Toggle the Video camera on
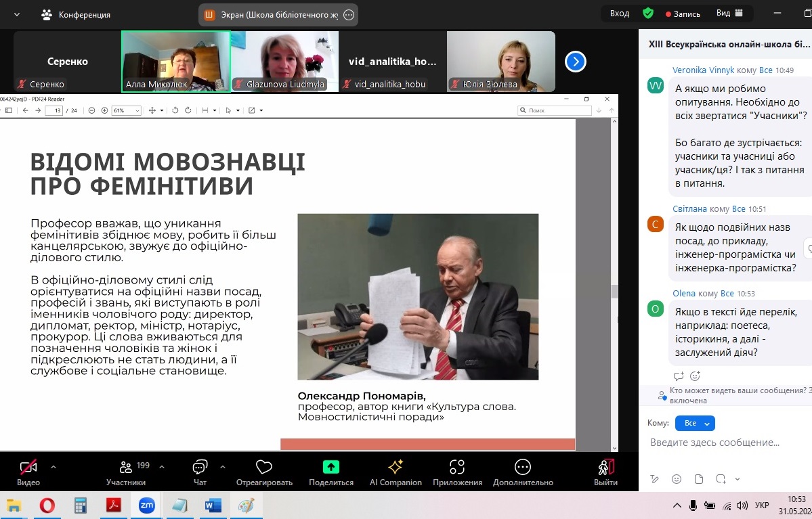812x519 pixels. [x=28, y=468]
